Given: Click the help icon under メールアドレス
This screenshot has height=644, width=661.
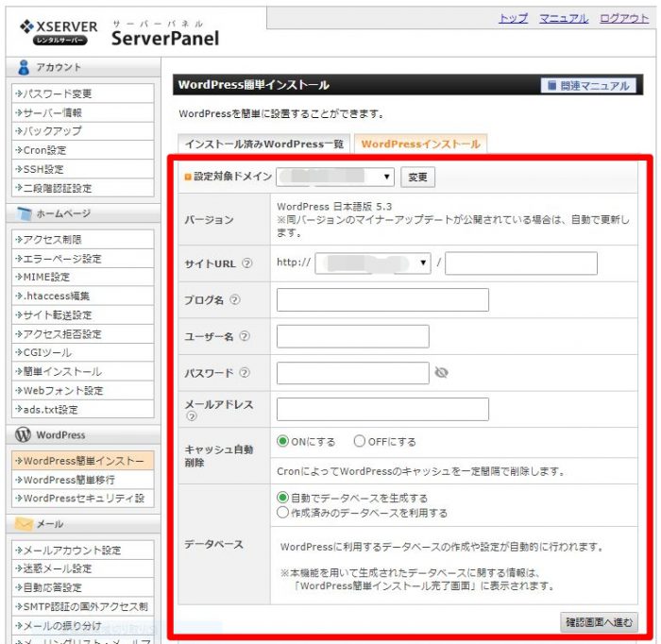Looking at the screenshot, I should pos(192,416).
